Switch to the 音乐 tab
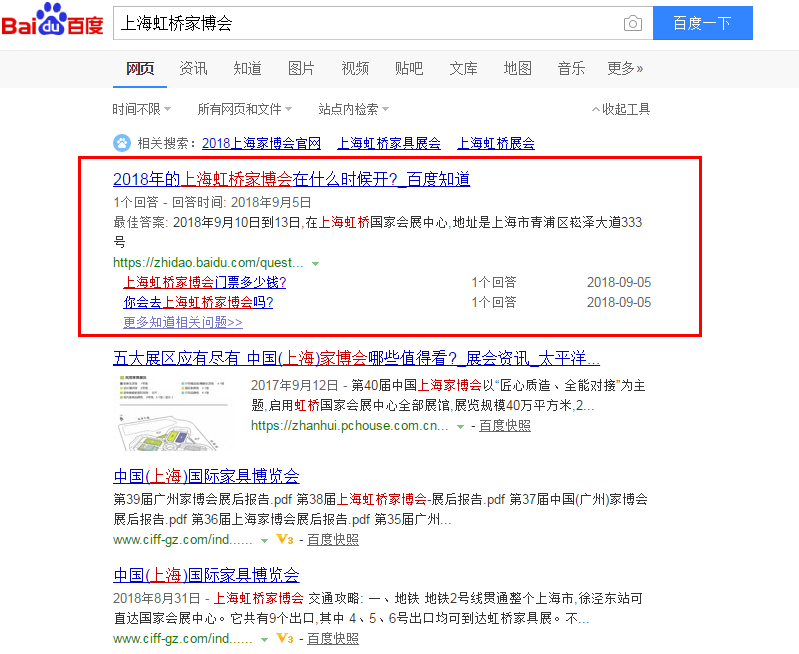Image resolution: width=799 pixels, height=654 pixels. [x=571, y=68]
